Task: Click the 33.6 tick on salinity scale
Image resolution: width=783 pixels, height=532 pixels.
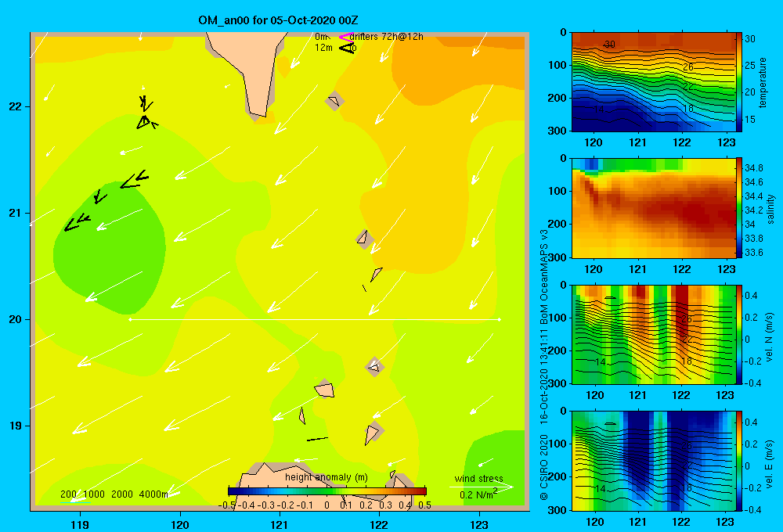Action: click(x=753, y=253)
